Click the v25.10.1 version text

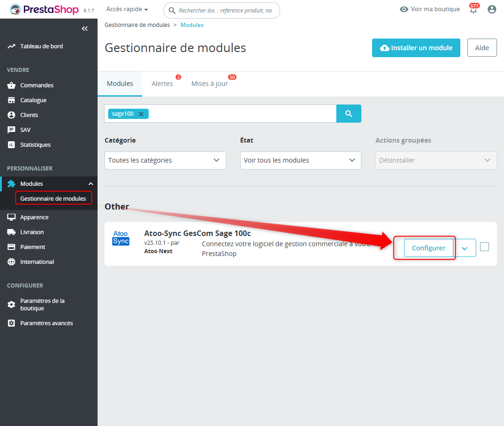point(155,243)
